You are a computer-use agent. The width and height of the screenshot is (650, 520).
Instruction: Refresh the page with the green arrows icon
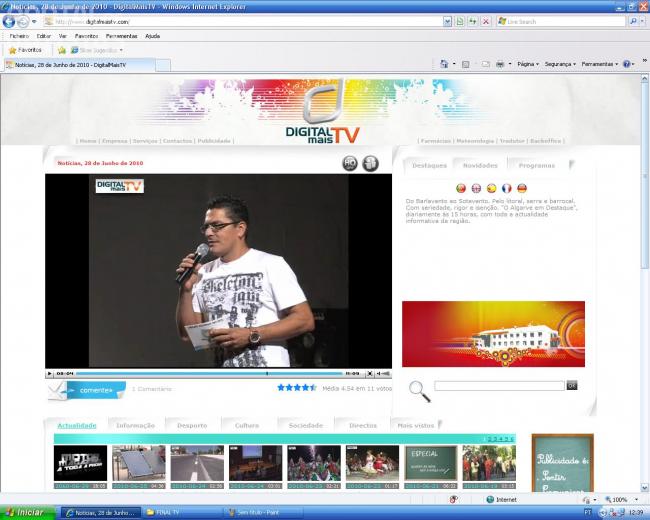[x=473, y=21]
